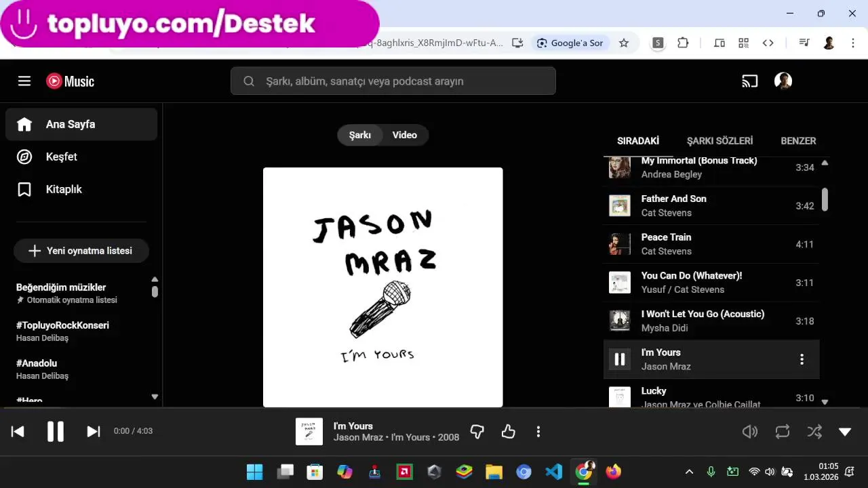Click the YouTube Music logo
This screenshot has width=868, height=488.
[70, 81]
